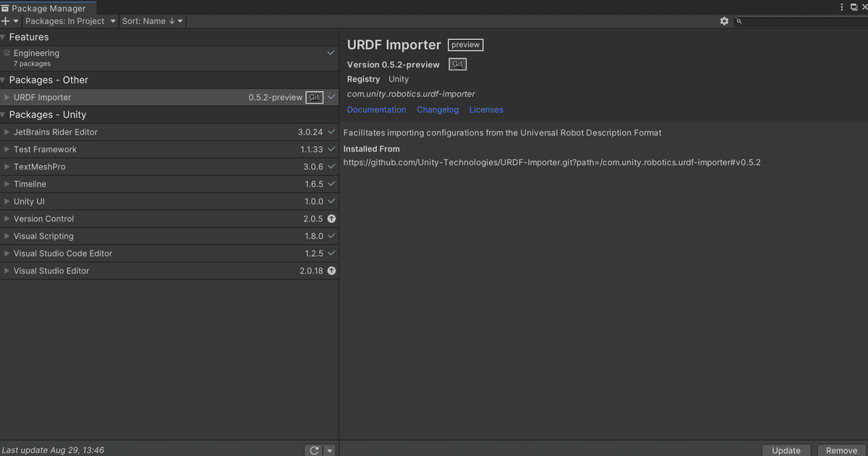Image resolution: width=868 pixels, height=456 pixels.
Task: Open the Packages: In Project dropdown
Action: [x=70, y=22]
